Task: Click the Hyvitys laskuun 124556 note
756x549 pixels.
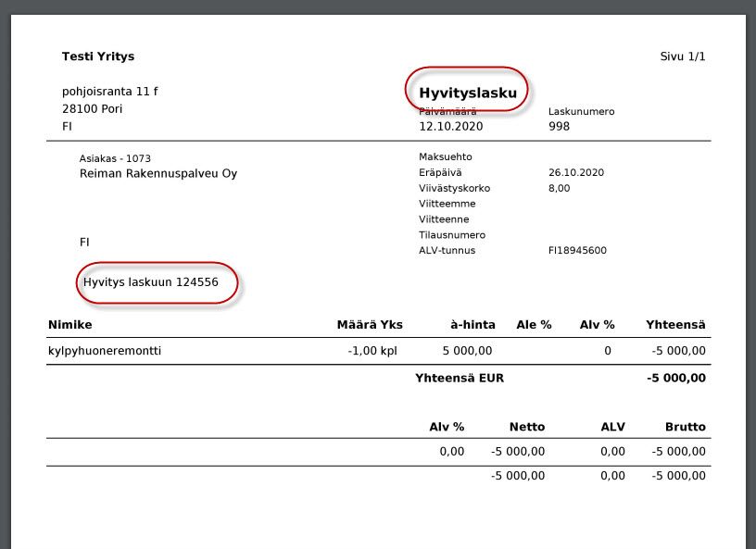Action: click(x=151, y=282)
